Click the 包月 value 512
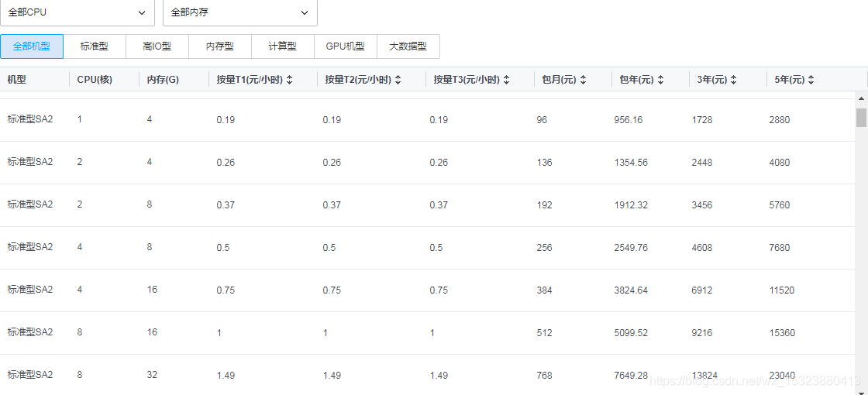This screenshot has height=395, width=868. [x=544, y=332]
